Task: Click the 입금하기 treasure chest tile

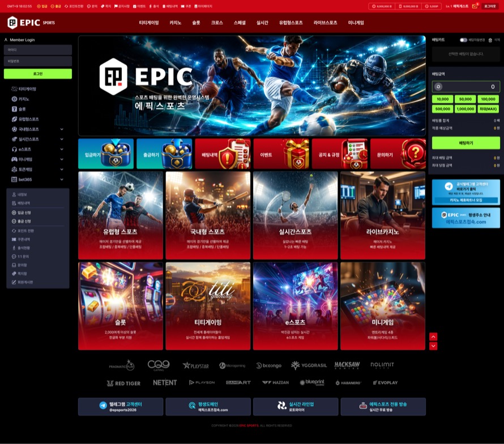Action: pyautogui.click(x=106, y=154)
